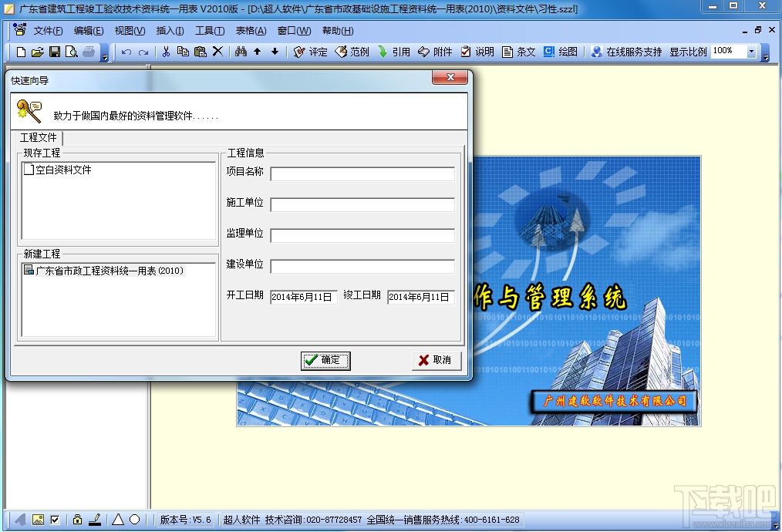Restore the inner document window

(x=758, y=30)
